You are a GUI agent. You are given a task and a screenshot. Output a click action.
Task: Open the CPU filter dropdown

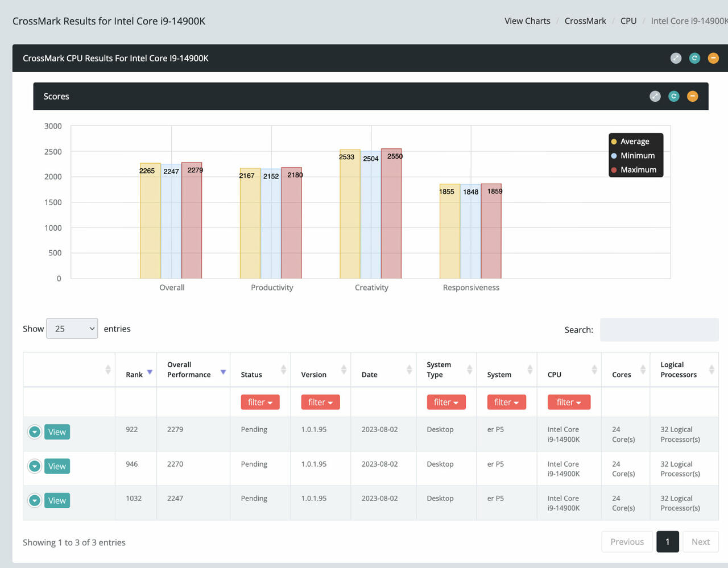click(569, 402)
